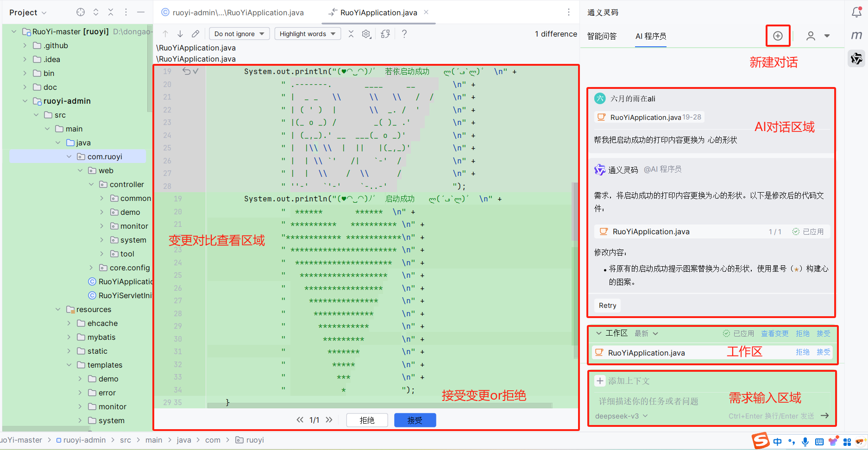Reject the RuoYiApplication.java row change in 工作区
The width and height of the screenshot is (868, 450).
point(803,352)
